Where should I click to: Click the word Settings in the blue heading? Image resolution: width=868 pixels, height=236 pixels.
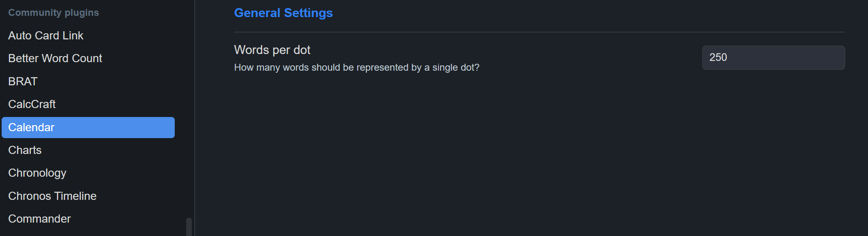click(308, 13)
